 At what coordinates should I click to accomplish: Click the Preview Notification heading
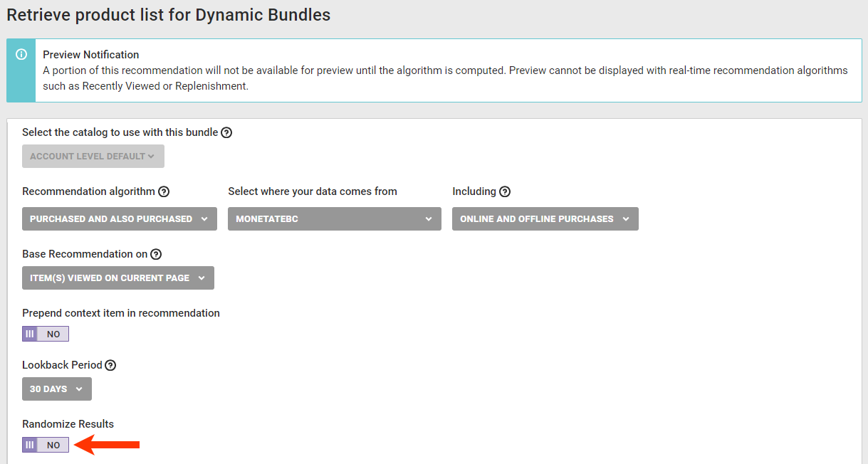pyautogui.click(x=90, y=55)
